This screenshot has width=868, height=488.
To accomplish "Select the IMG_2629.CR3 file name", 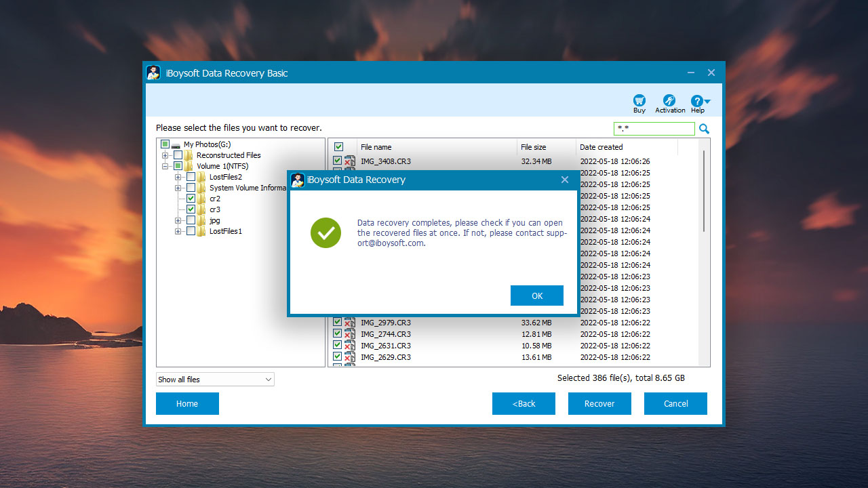I will coord(386,357).
